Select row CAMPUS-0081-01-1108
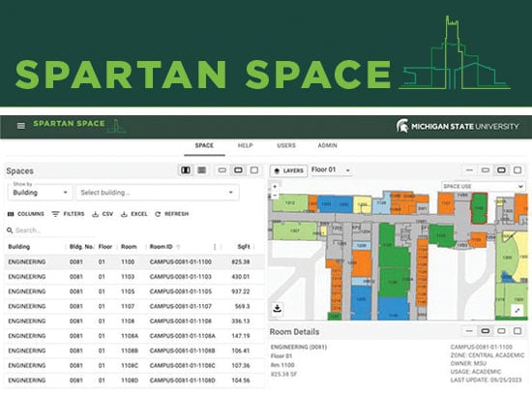This screenshot has height=397, width=532. [x=134, y=321]
